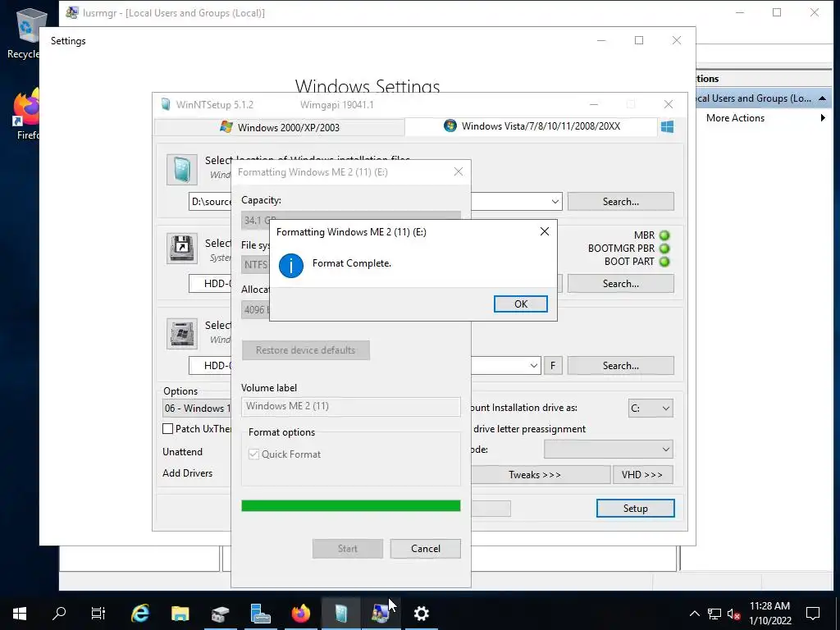Screen dimensions: 840x630
Task: Click the Volume label input field
Action: click(x=351, y=406)
